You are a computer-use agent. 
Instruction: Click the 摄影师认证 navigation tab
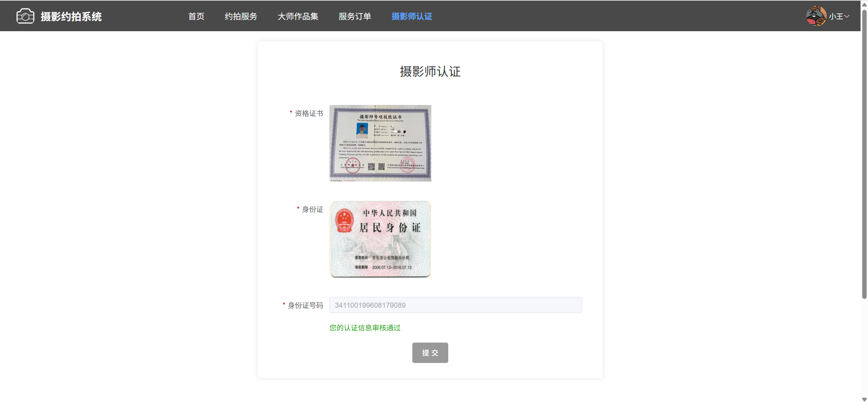[412, 16]
